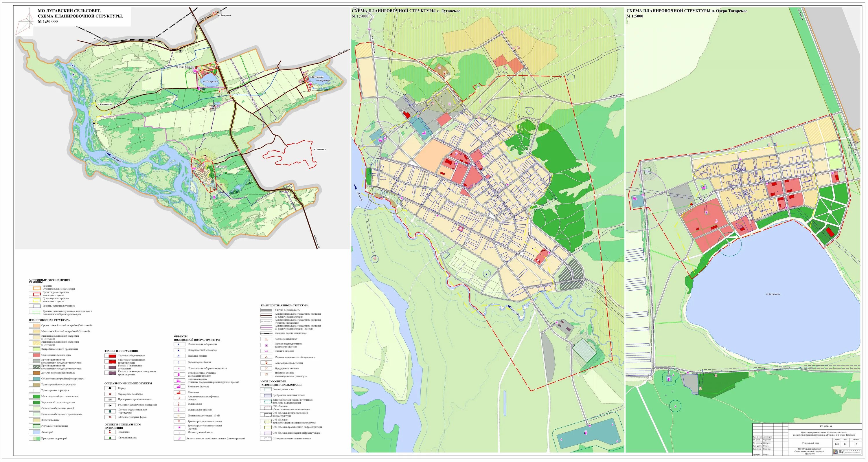Image resolution: width=868 pixels, height=462 pixels.
Task: Click the Кладбище cross legend icon
Action: 110,432
